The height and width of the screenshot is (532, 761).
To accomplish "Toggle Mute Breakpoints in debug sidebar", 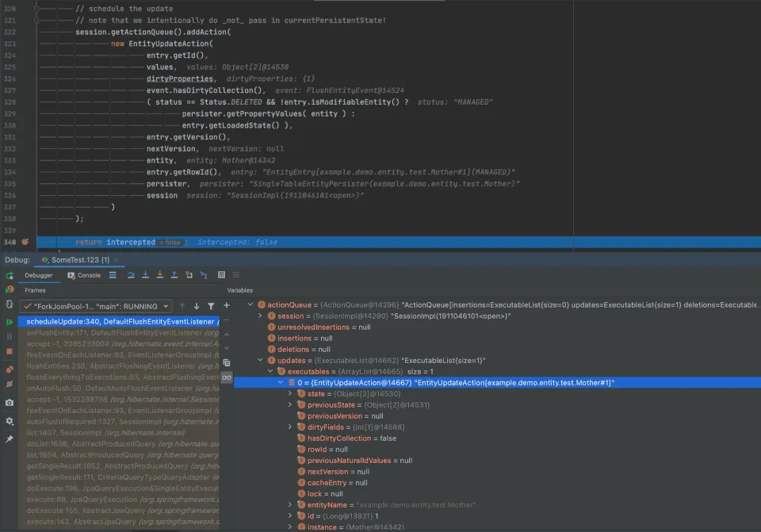I will click(10, 384).
